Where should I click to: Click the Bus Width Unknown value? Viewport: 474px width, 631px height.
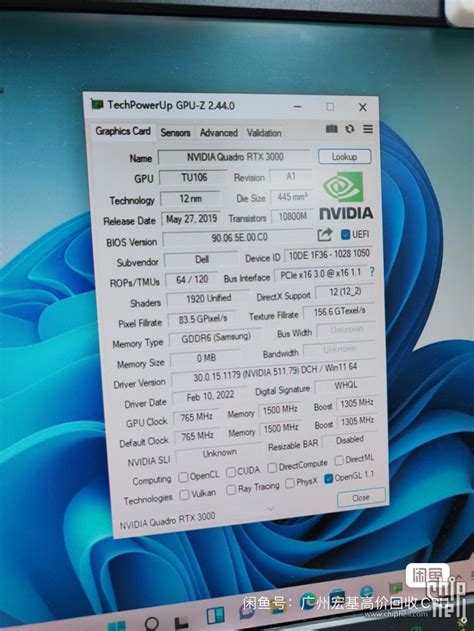346,330
